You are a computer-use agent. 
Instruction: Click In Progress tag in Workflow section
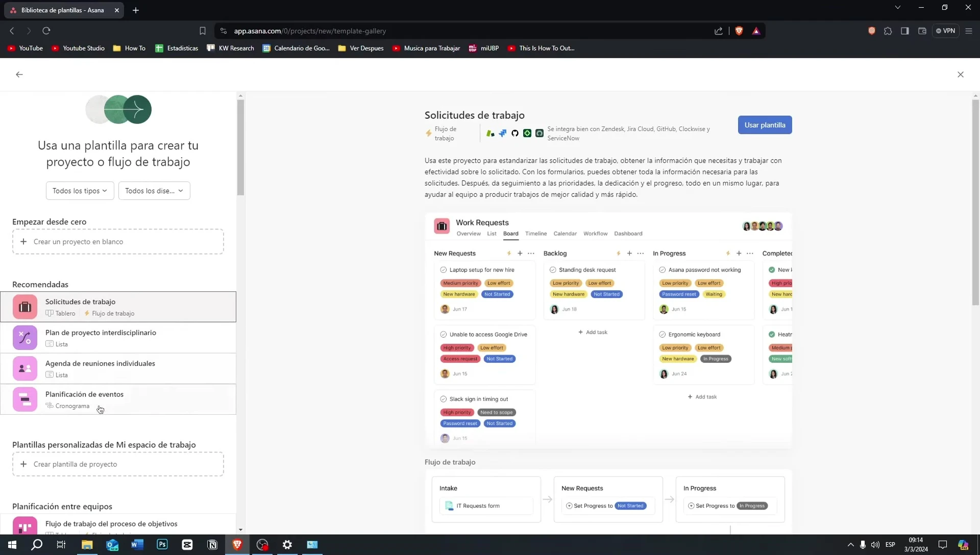coord(752,506)
